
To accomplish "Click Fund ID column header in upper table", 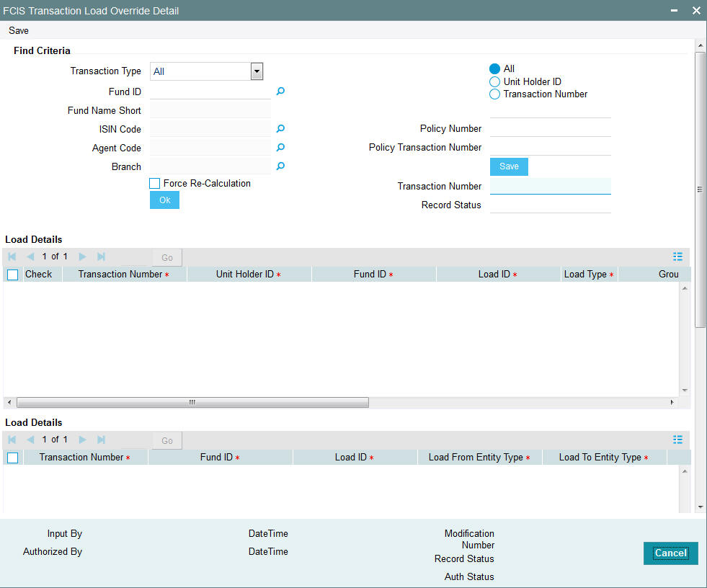I will pos(373,274).
